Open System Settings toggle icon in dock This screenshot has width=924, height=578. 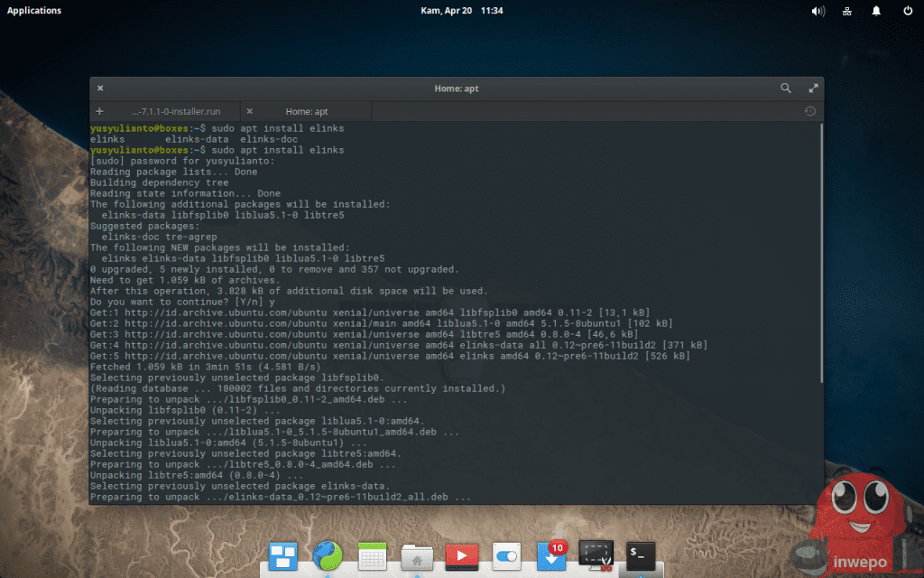505,556
